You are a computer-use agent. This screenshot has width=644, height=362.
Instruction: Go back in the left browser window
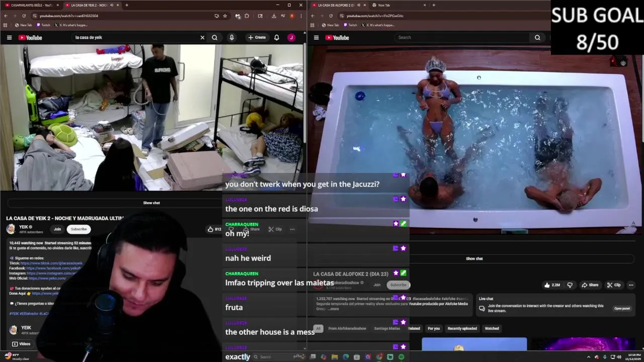(x=6, y=16)
